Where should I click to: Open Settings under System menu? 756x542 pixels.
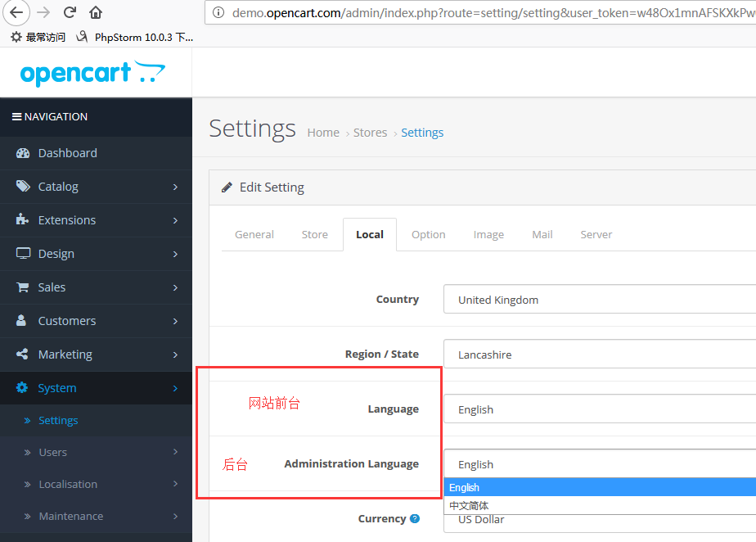click(x=96, y=420)
